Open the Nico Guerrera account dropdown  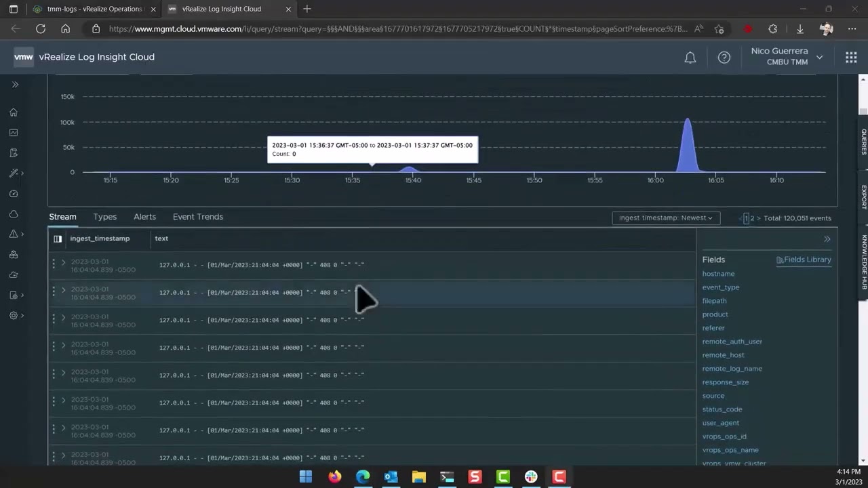(x=787, y=57)
